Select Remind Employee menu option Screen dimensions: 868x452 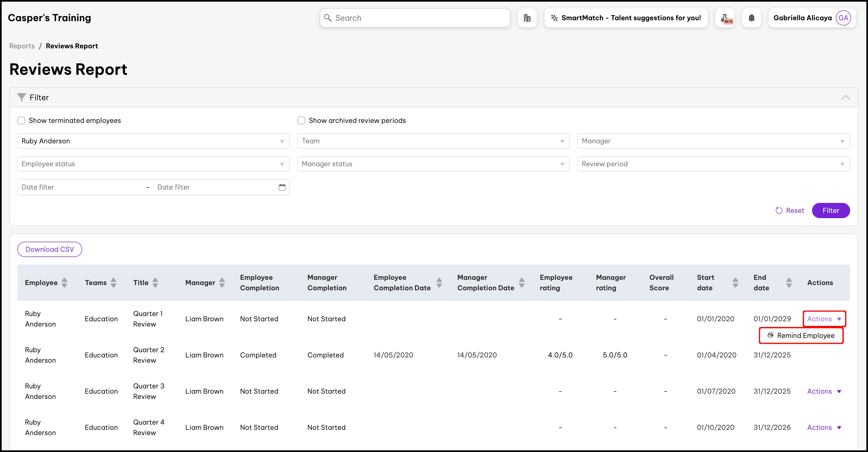[801, 335]
